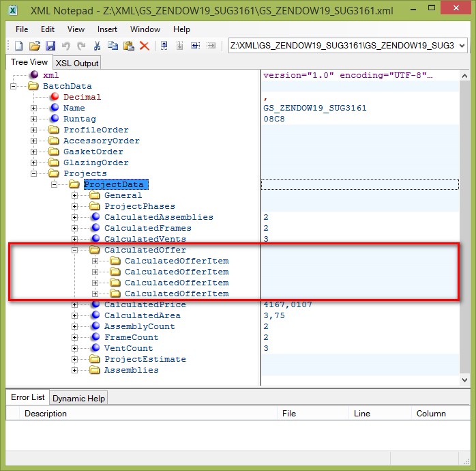Click the Nudge node up icon

(164, 46)
